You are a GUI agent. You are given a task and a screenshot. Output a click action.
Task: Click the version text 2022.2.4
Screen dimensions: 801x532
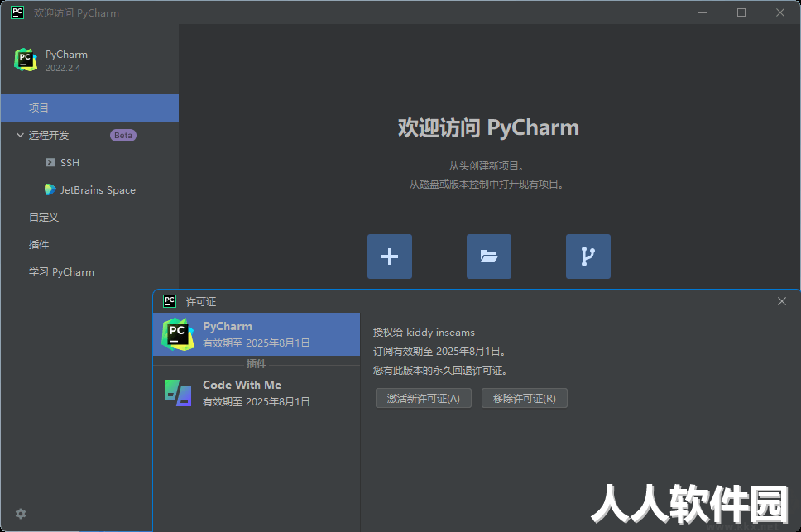63,68
